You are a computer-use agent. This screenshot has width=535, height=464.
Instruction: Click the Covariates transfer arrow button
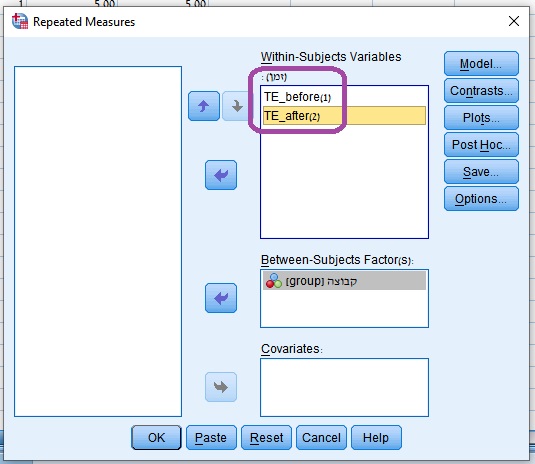[221, 387]
